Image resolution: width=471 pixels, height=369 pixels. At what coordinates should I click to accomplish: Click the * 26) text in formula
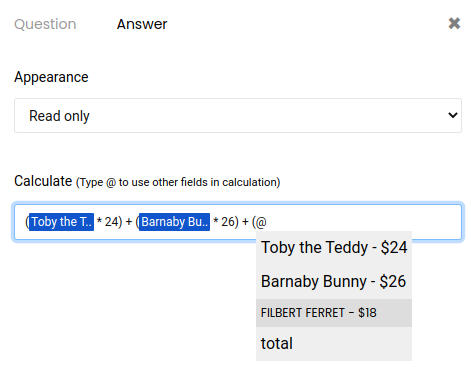coord(226,222)
